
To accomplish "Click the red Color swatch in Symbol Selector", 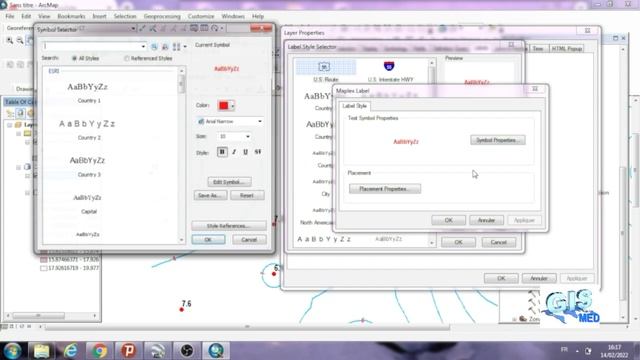I will [224, 106].
